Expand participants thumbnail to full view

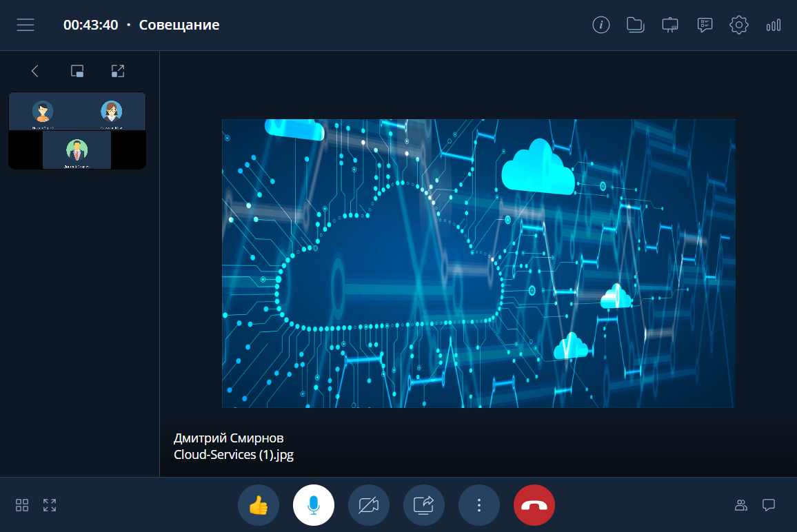coord(118,71)
